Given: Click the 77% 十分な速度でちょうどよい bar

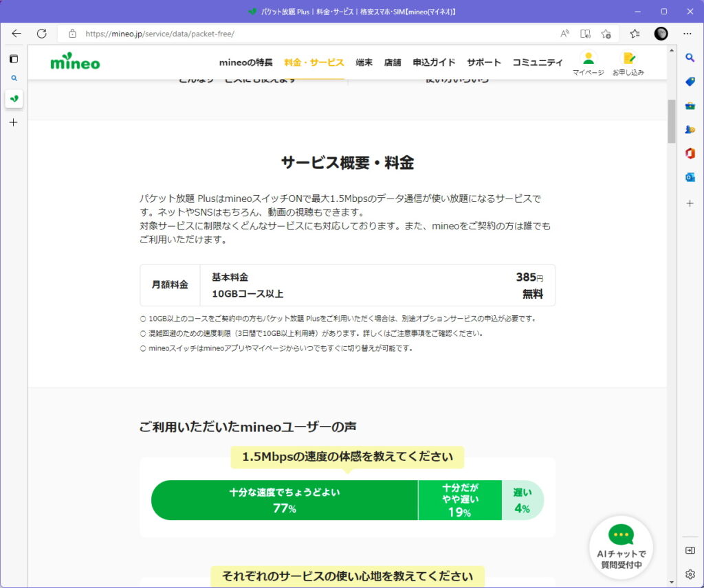Looking at the screenshot, I should (284, 500).
